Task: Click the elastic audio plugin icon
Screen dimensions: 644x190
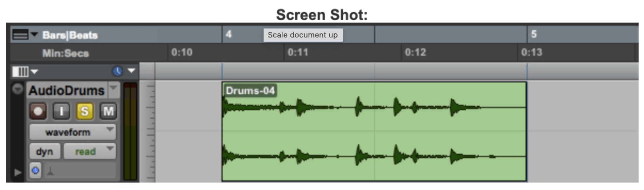Action: [x=50, y=171]
